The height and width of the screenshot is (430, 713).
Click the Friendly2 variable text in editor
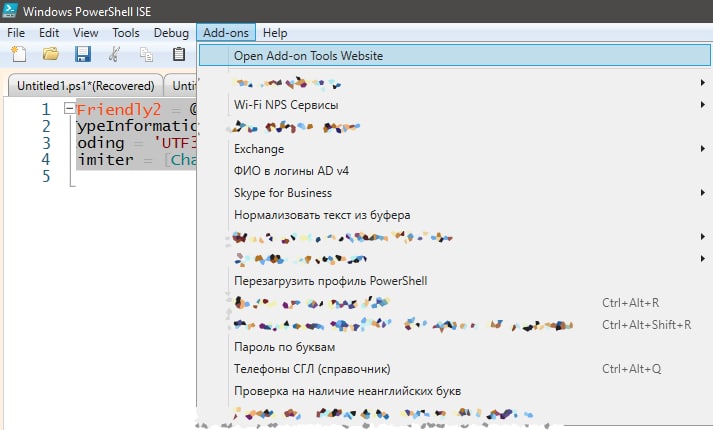(118, 109)
